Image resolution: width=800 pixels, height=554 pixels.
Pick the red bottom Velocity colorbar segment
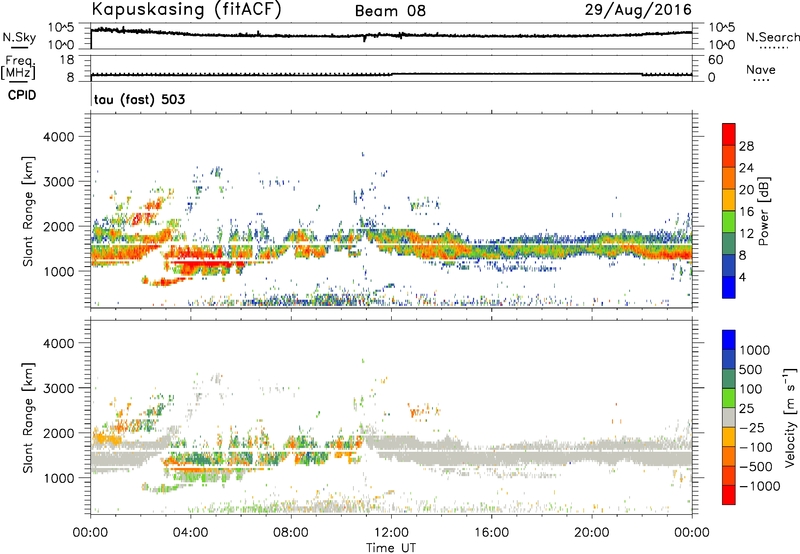[x=729, y=495]
